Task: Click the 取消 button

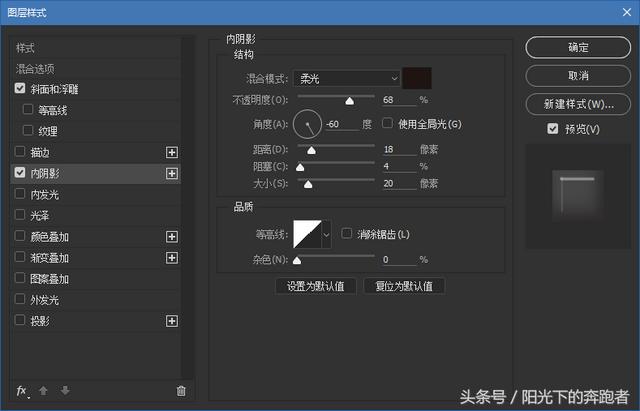Action: (578, 76)
